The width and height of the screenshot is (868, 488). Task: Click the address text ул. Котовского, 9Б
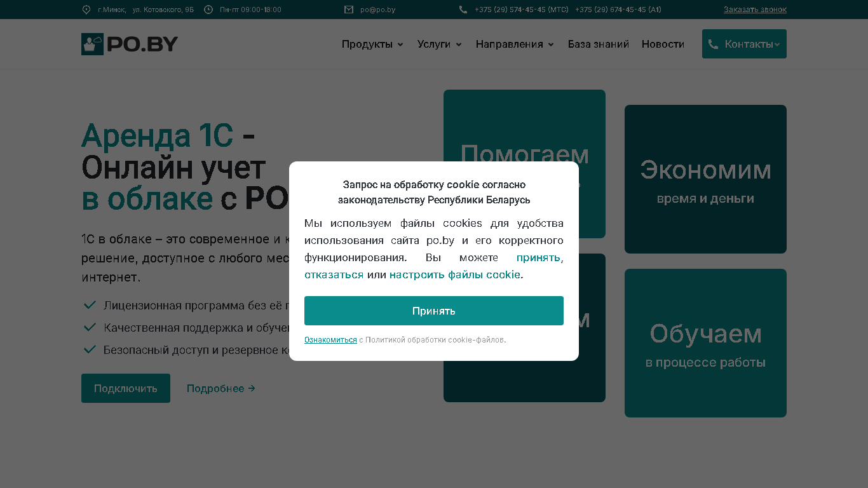163,10
